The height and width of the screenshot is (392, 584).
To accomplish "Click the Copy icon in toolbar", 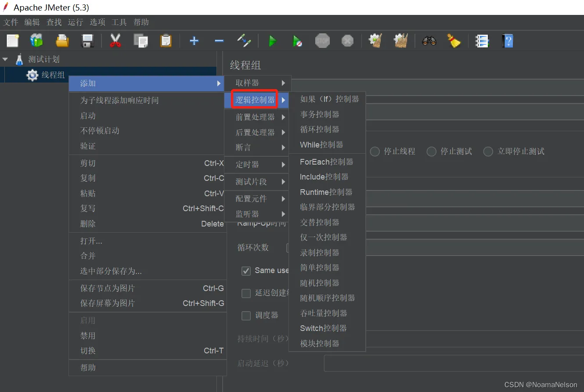I will (141, 41).
